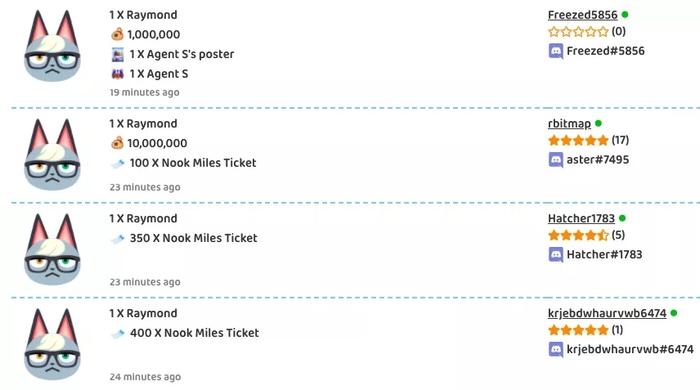Visit Hatcher1783's profile page
Image resolution: width=700 pixels, height=390 pixels.
(581, 219)
